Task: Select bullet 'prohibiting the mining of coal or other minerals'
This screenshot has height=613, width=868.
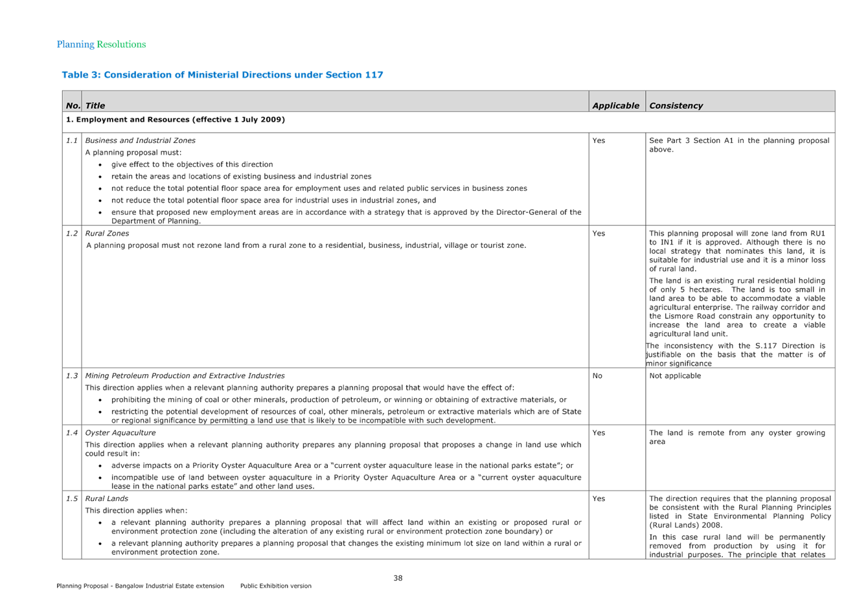Action: pyautogui.click(x=339, y=400)
